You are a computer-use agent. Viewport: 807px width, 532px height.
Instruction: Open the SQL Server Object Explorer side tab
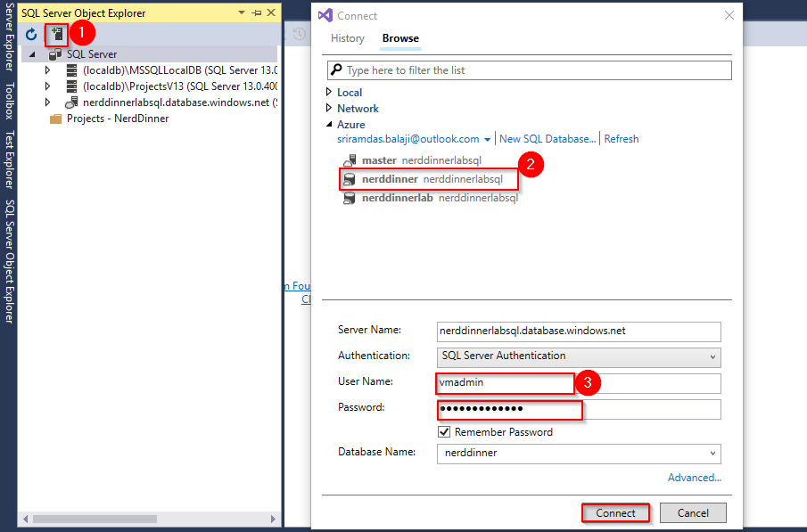tap(9, 261)
